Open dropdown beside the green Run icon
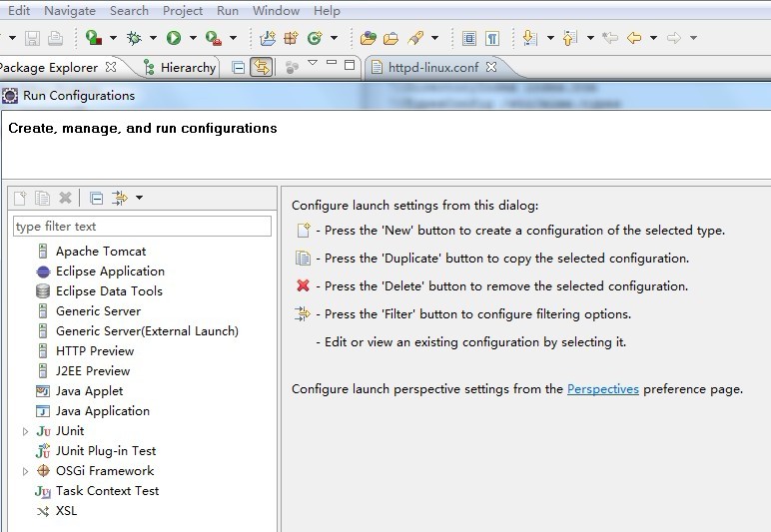Viewport: 771px width, 532px height. pos(193,38)
